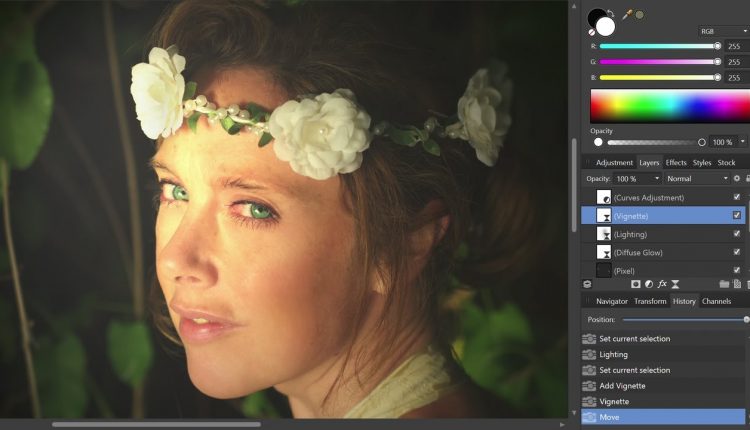The image size is (750, 430).
Task: Select the 'Move' history state
Action: point(665,417)
